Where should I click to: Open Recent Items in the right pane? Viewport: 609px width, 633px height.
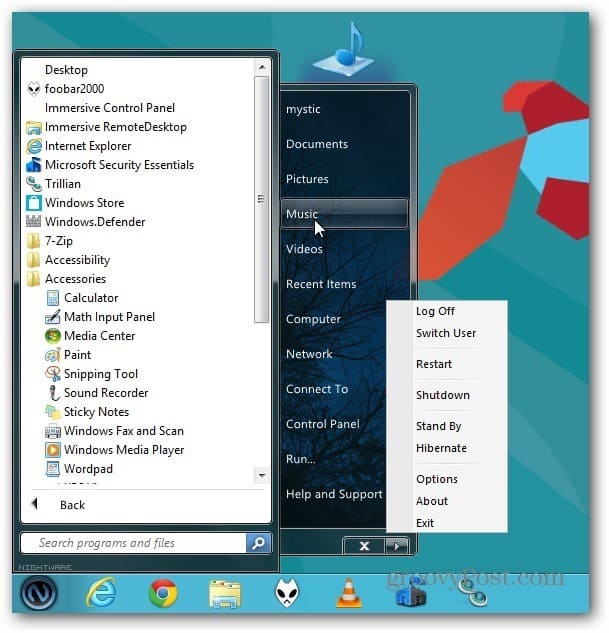[321, 284]
